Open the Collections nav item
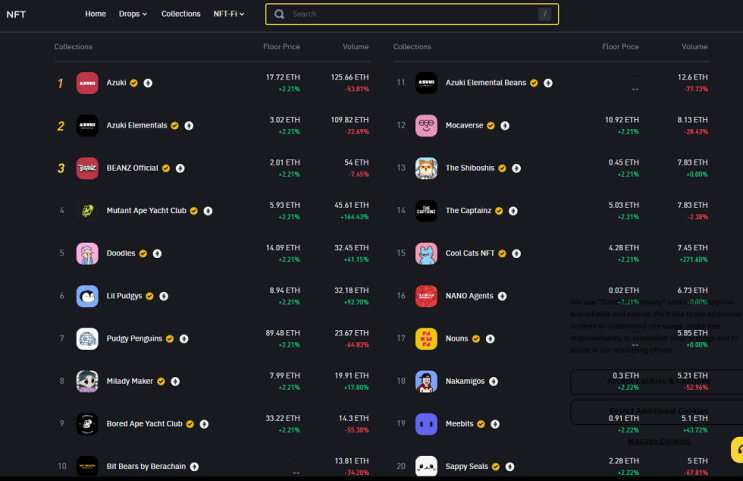 click(181, 14)
